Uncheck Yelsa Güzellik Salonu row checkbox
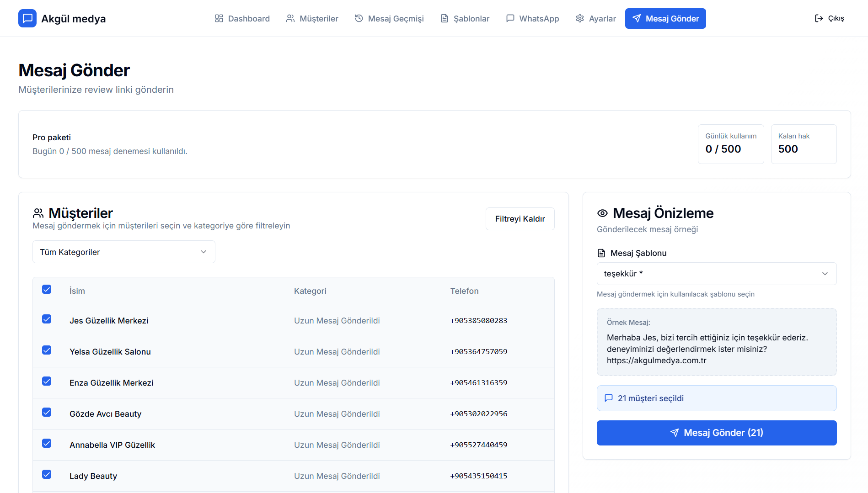 [47, 350]
